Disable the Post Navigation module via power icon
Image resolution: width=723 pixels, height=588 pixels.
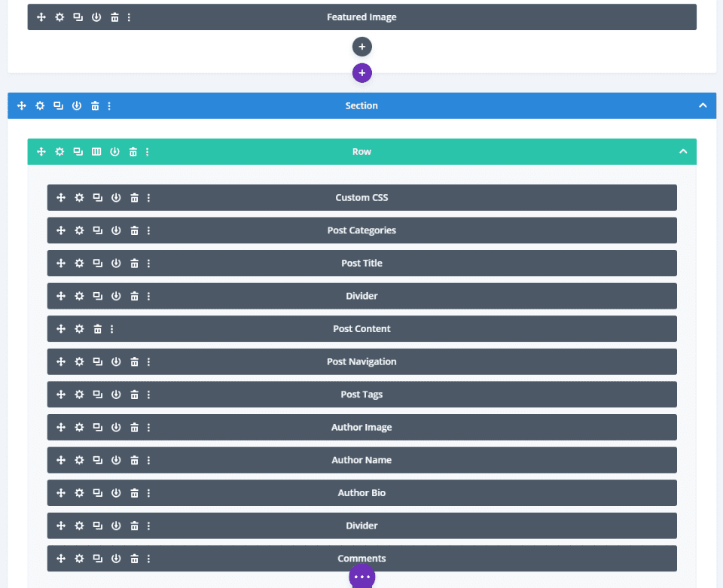click(116, 361)
